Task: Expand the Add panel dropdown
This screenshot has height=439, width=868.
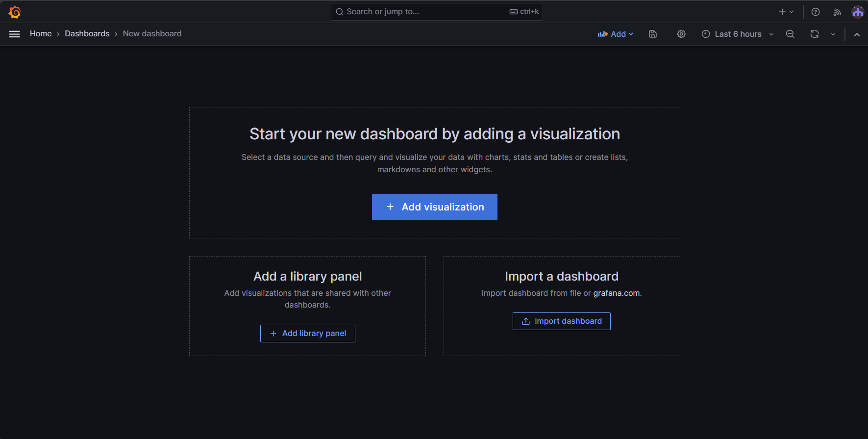Action: pos(616,34)
